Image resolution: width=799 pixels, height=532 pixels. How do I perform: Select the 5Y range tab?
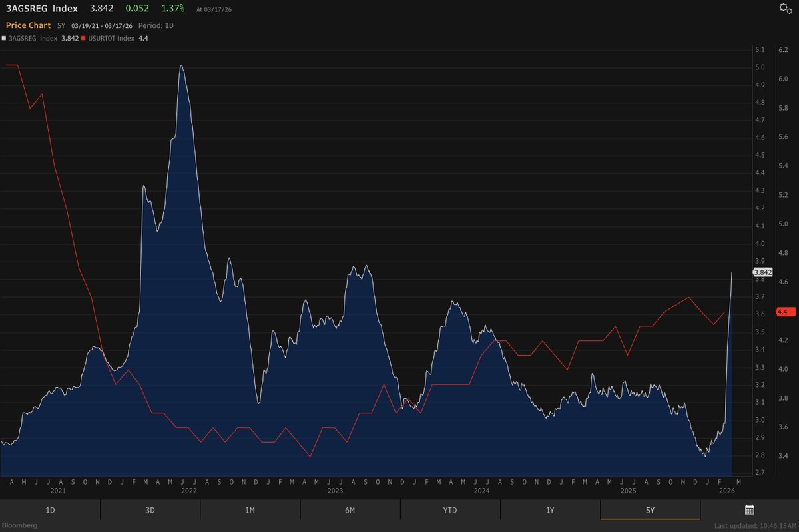pyautogui.click(x=650, y=510)
